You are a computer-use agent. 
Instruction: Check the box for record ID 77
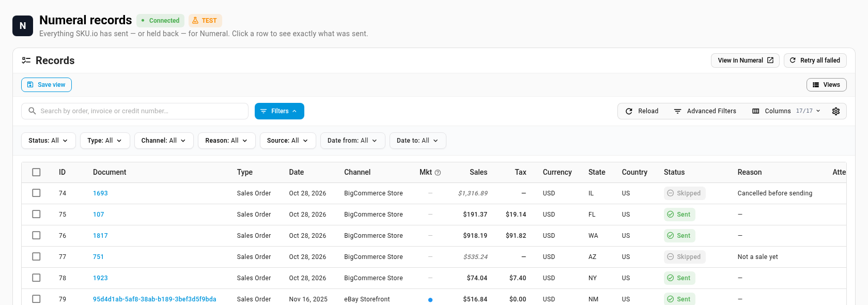point(36,256)
